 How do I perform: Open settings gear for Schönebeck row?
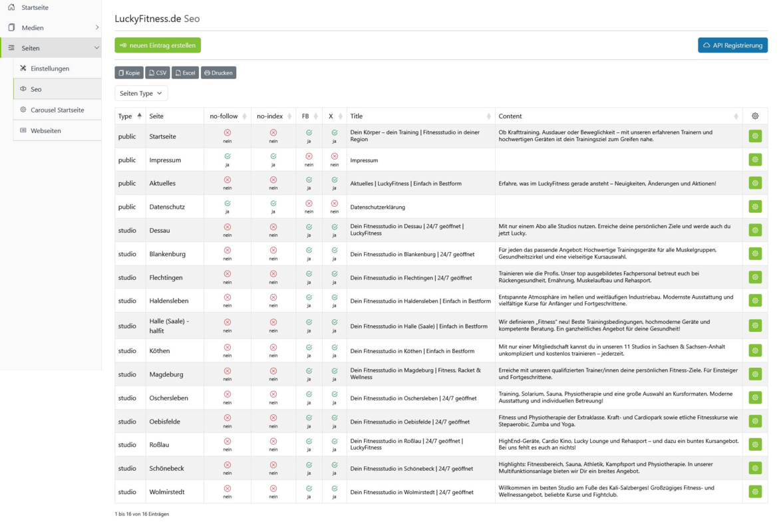(755, 468)
